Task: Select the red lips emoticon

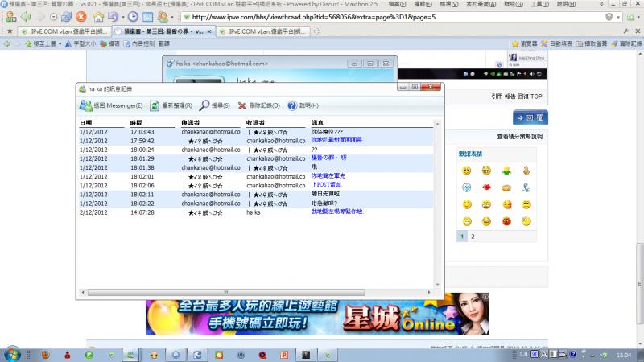Action: pyautogui.click(x=486, y=187)
